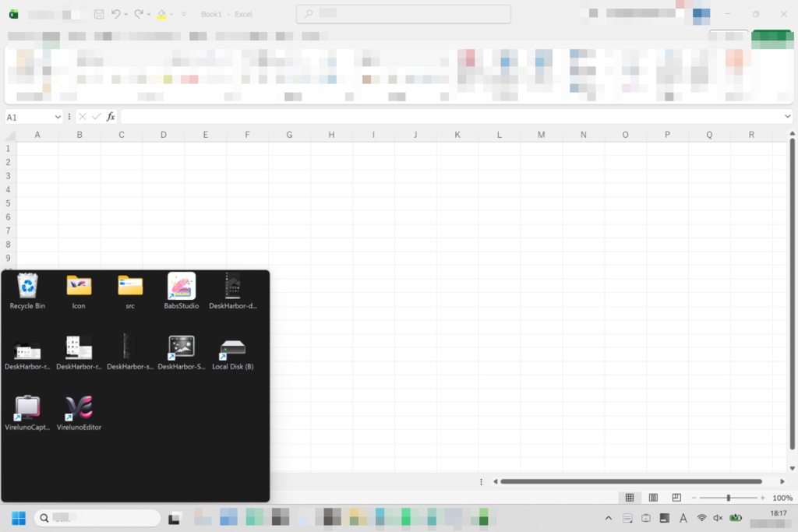Open the Windows Start menu
The width and height of the screenshot is (798, 532).
pyautogui.click(x=19, y=518)
